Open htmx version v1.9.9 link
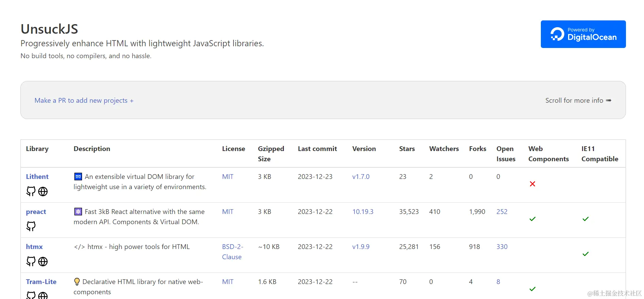The image size is (644, 299). coord(361,247)
